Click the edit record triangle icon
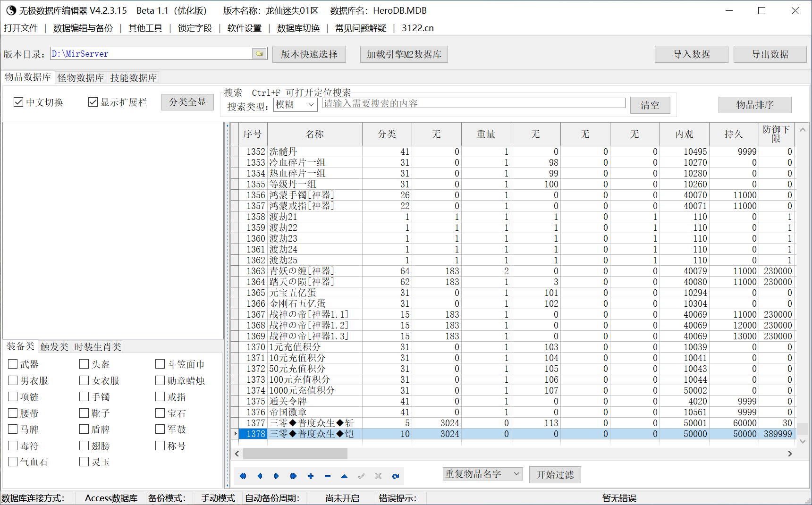Viewport: 812px width, 505px height. (x=345, y=476)
